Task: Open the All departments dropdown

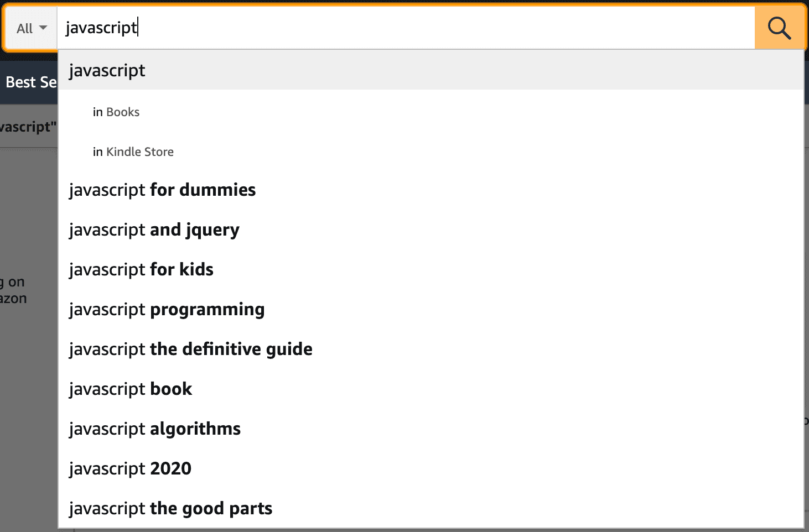Action: pyautogui.click(x=31, y=28)
